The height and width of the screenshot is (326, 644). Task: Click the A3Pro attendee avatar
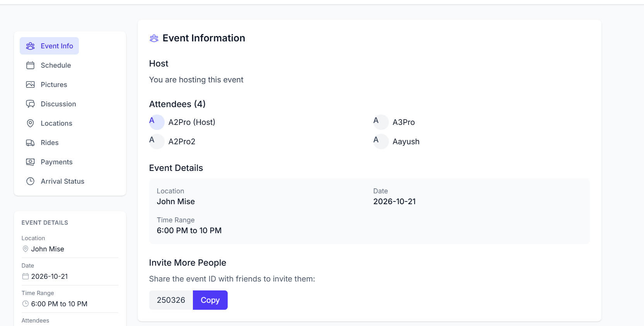click(381, 122)
